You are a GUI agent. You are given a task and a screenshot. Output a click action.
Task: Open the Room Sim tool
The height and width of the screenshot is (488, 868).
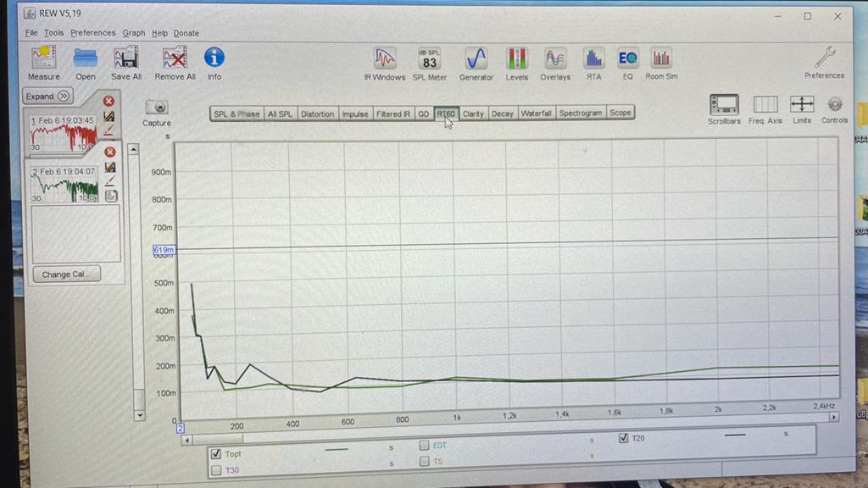click(x=661, y=59)
